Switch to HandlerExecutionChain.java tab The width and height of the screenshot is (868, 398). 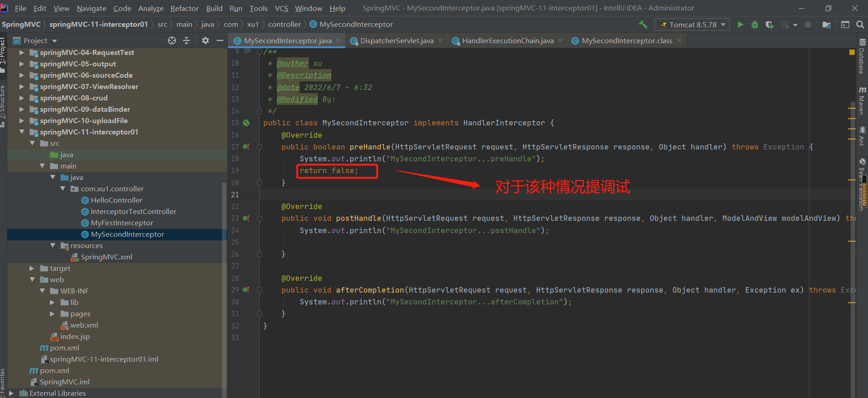[x=508, y=40]
